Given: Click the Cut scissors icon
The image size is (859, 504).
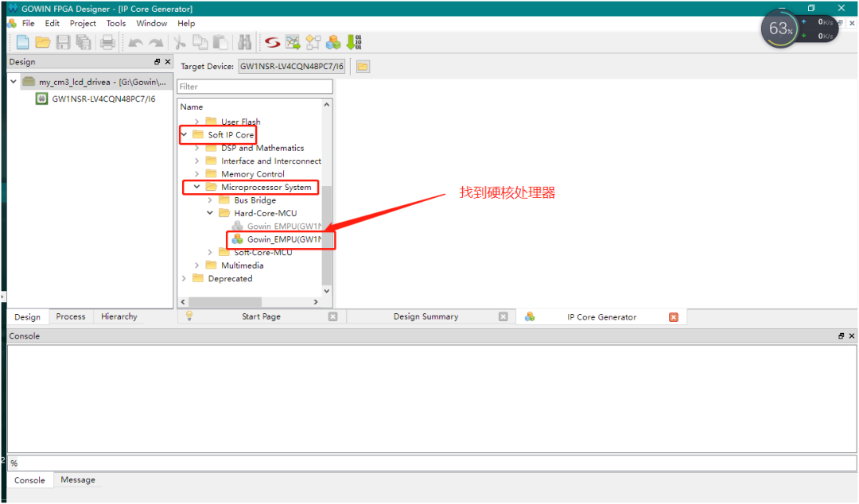Looking at the screenshot, I should tap(180, 42).
